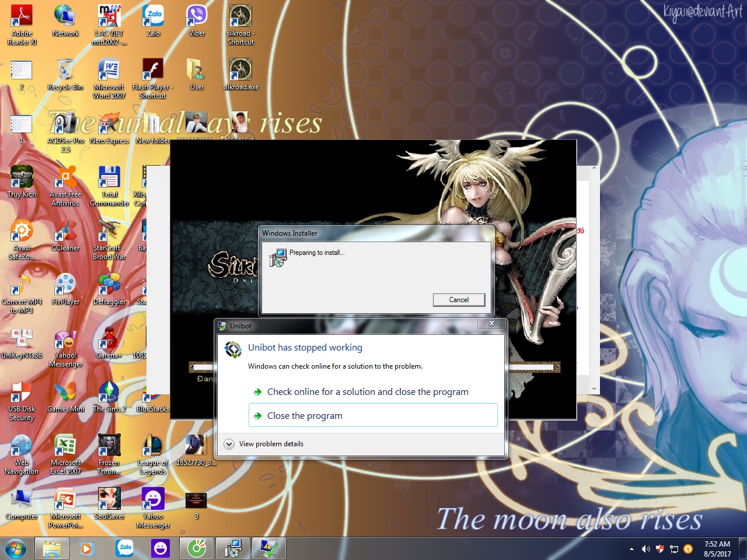Open Zalo desktop shortcut
Image resolution: width=747 pixels, height=560 pixels.
pyautogui.click(x=153, y=21)
